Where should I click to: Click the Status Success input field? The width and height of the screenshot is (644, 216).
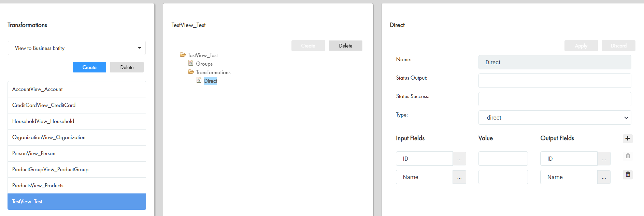555,99
